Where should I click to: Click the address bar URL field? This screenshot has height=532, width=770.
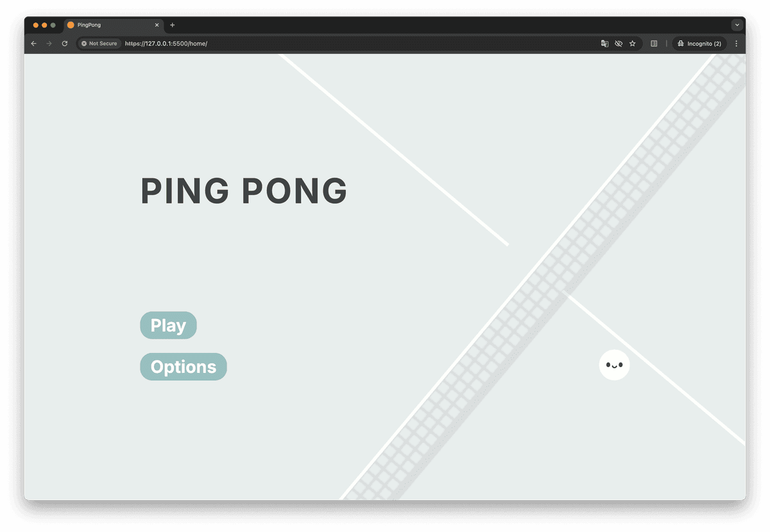point(321,44)
